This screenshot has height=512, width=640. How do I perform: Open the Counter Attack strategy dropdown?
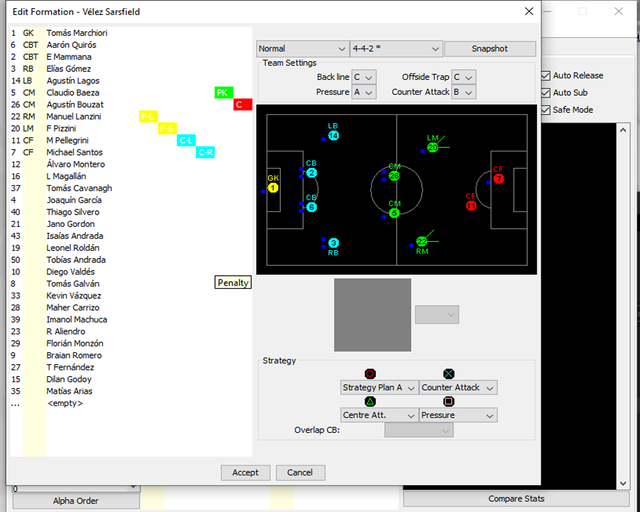pos(458,387)
